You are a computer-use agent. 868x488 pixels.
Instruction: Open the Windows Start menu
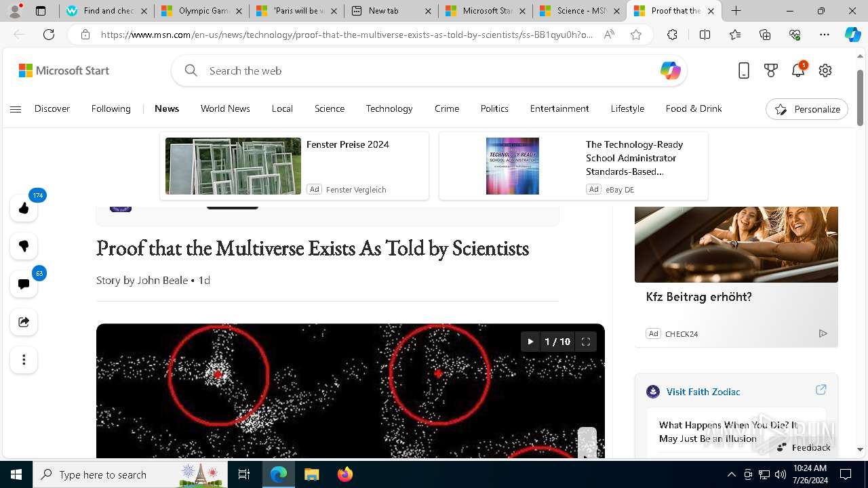point(16,474)
